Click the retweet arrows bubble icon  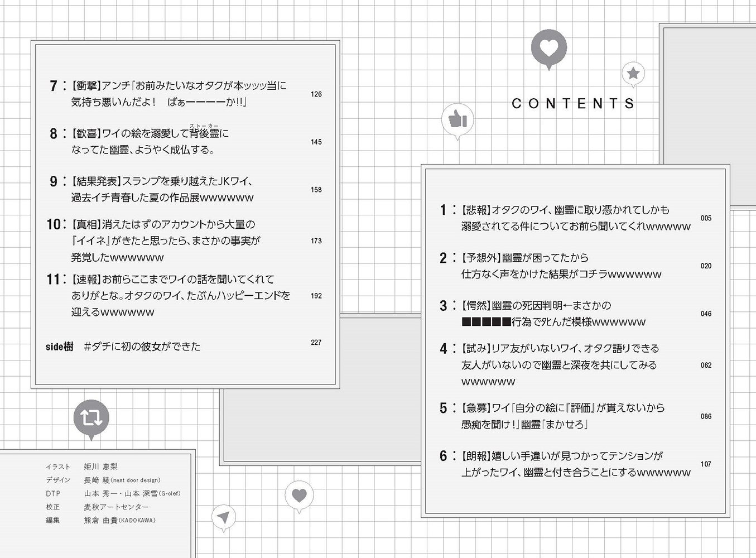point(91,419)
